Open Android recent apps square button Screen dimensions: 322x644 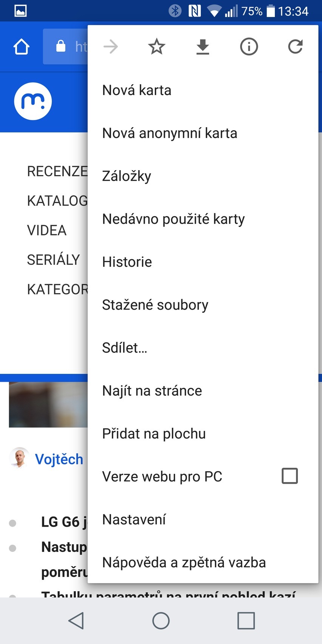click(246, 620)
